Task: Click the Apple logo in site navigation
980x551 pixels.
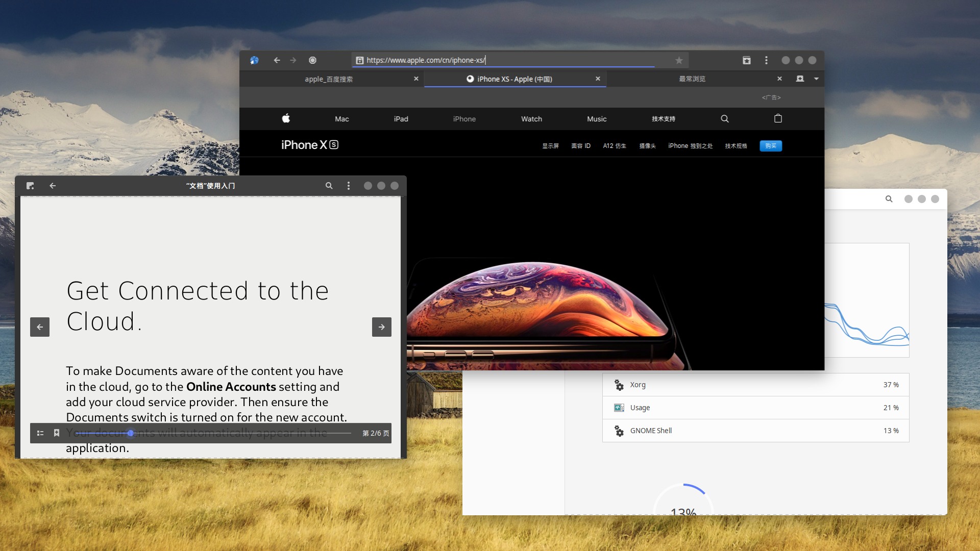Action: (286, 118)
